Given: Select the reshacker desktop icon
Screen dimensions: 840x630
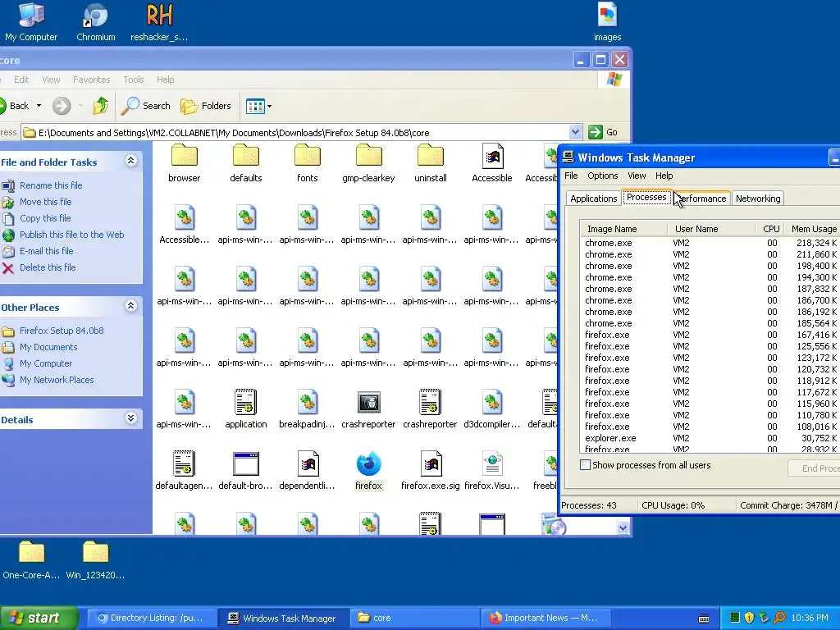Looking at the screenshot, I should point(159,21).
